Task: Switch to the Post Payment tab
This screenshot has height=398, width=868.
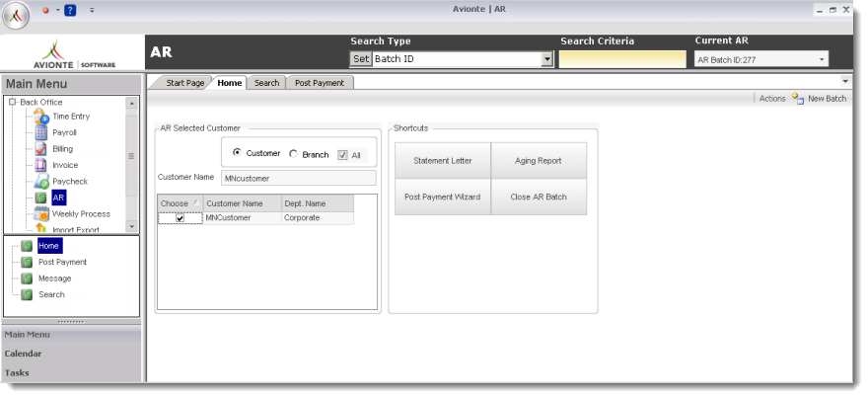Action: (x=320, y=83)
